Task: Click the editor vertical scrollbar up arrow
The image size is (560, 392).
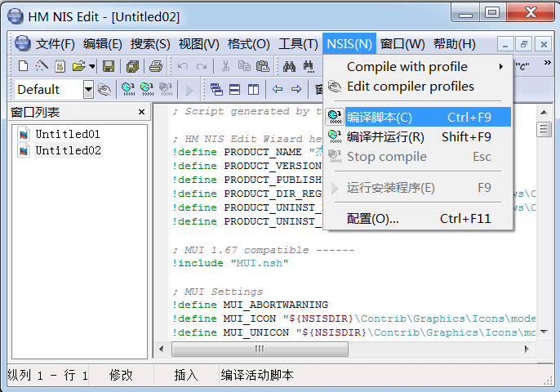Action: [x=544, y=113]
